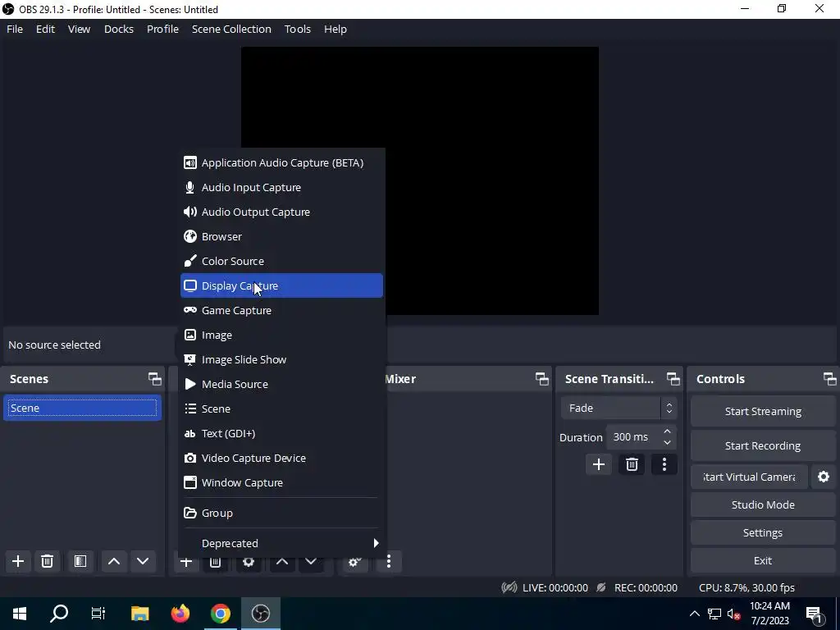
Task: Click the REC status icon
Action: [x=601, y=587]
